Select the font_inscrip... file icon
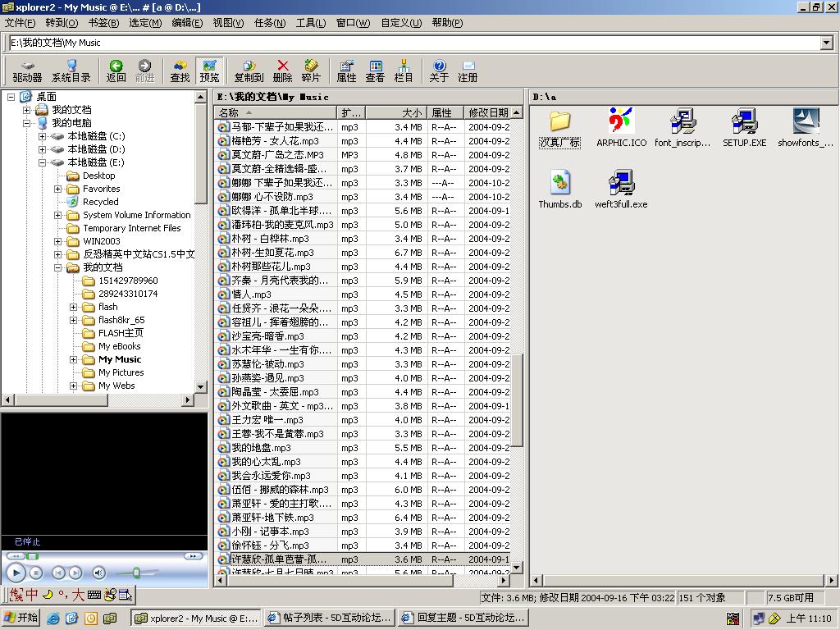This screenshot has height=630, width=840. (x=682, y=127)
